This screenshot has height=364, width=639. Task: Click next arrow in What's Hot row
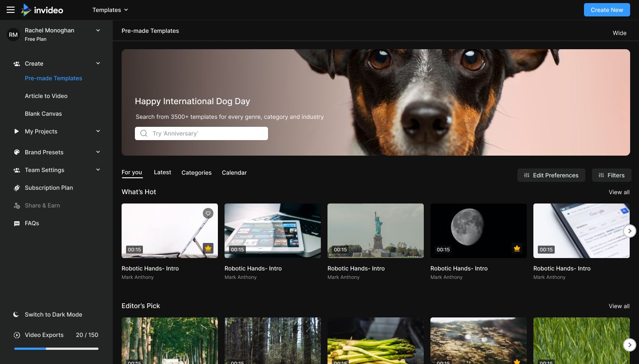point(629,231)
